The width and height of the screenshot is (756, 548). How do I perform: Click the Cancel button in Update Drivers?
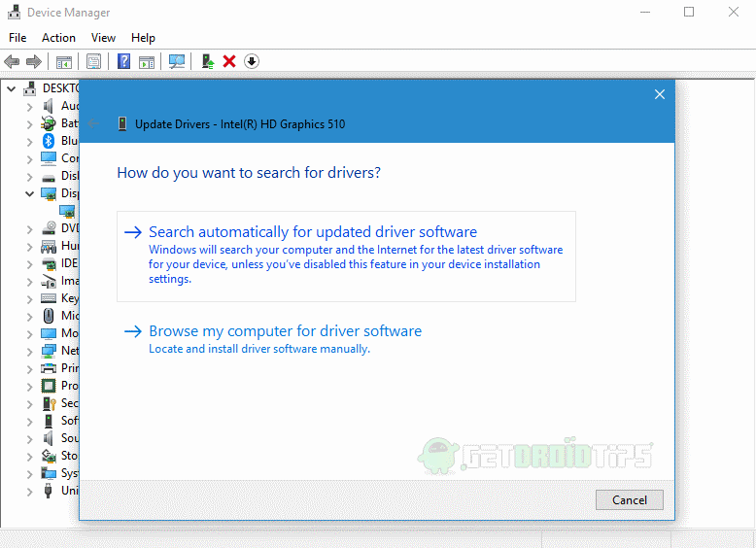point(630,499)
